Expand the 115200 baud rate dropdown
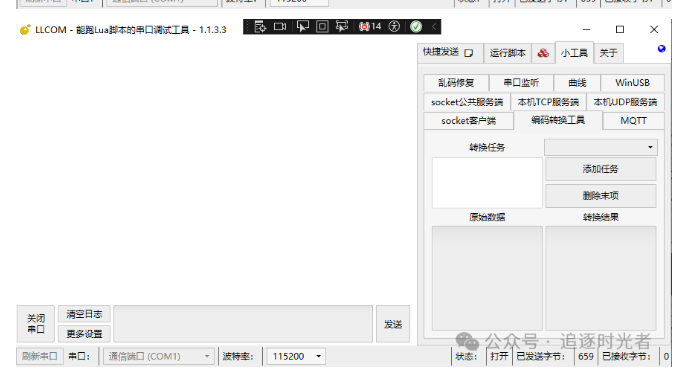Viewport: 680px width, 377px height. click(296, 357)
